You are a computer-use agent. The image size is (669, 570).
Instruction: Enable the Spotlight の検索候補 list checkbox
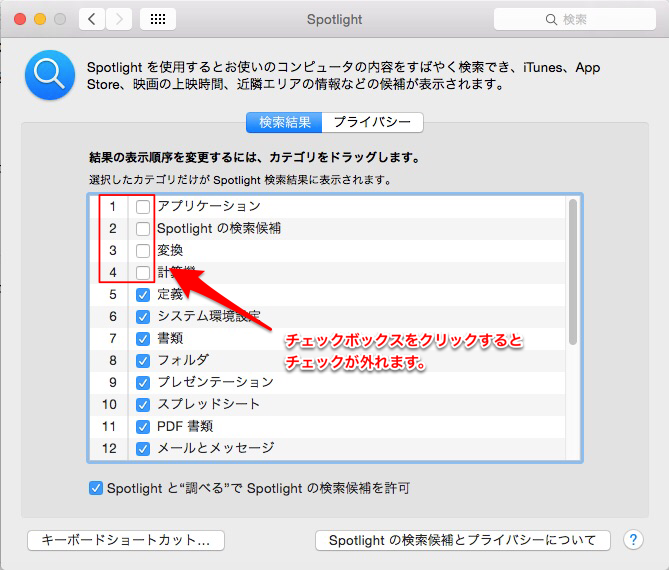(x=143, y=229)
